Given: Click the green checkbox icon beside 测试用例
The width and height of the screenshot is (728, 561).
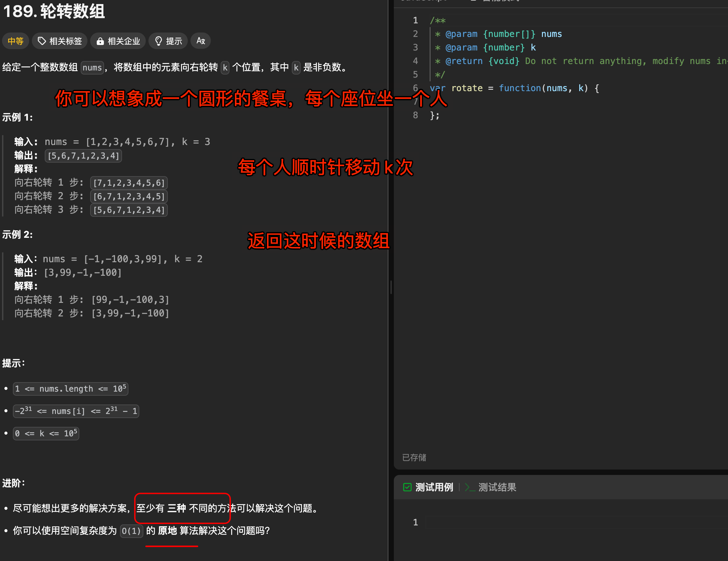Looking at the screenshot, I should click(407, 487).
